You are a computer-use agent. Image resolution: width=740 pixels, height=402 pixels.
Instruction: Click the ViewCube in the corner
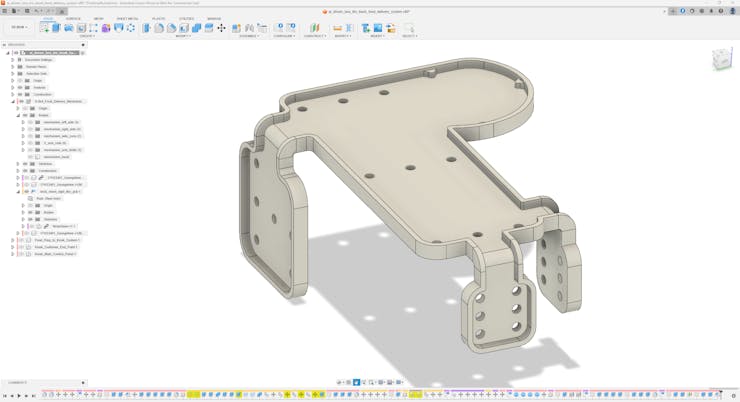721,60
